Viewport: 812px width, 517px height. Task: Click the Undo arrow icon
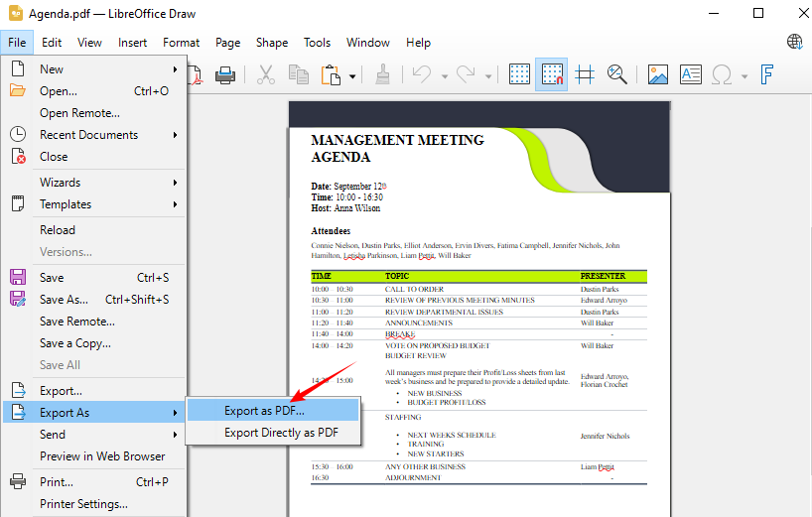coord(422,75)
